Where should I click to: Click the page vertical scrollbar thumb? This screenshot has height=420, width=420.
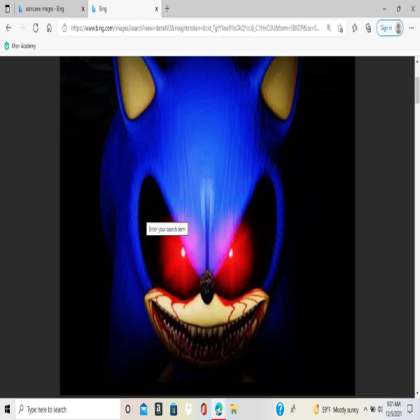coord(417,90)
